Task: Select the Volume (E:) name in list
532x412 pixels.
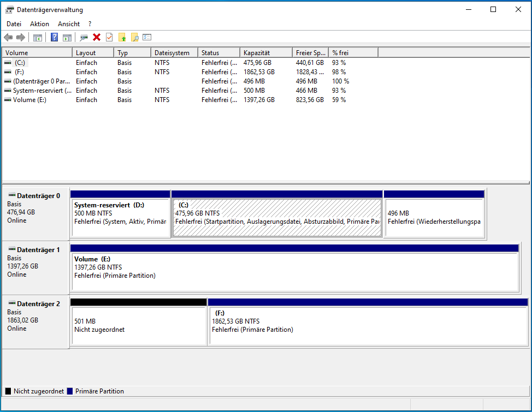Action: coord(29,100)
